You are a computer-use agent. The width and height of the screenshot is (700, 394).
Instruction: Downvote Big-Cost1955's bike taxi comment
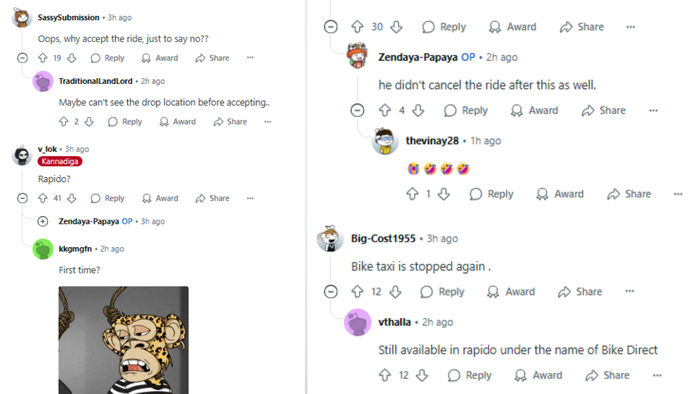pyautogui.click(x=396, y=292)
